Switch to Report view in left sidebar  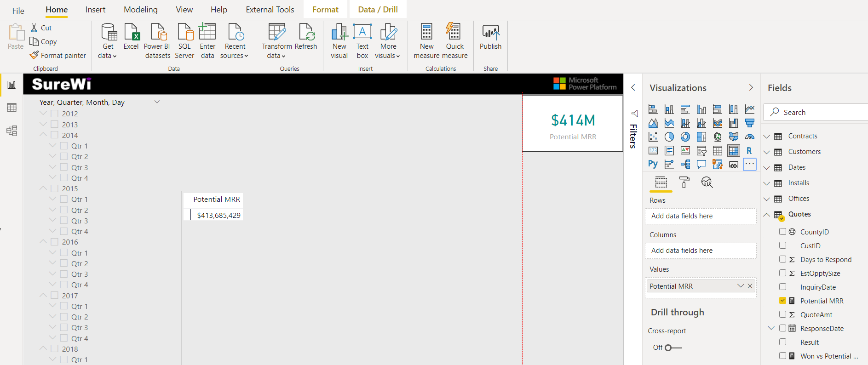point(11,85)
